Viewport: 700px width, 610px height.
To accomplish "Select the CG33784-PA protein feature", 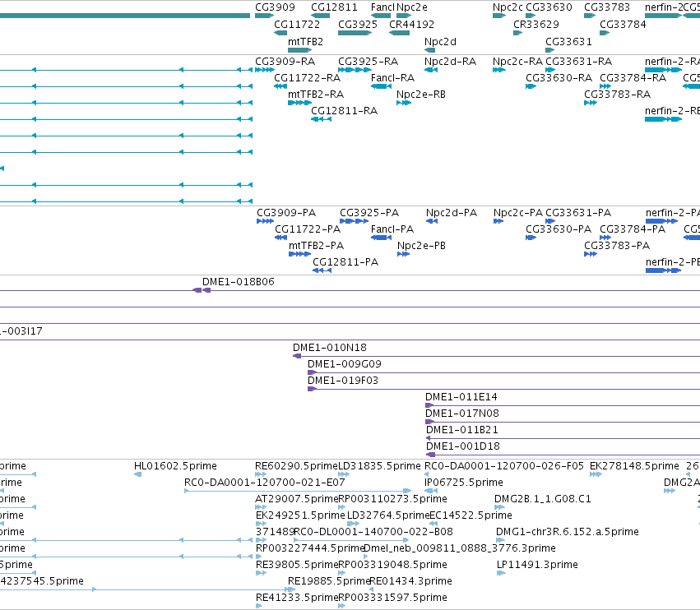I will coord(605,238).
